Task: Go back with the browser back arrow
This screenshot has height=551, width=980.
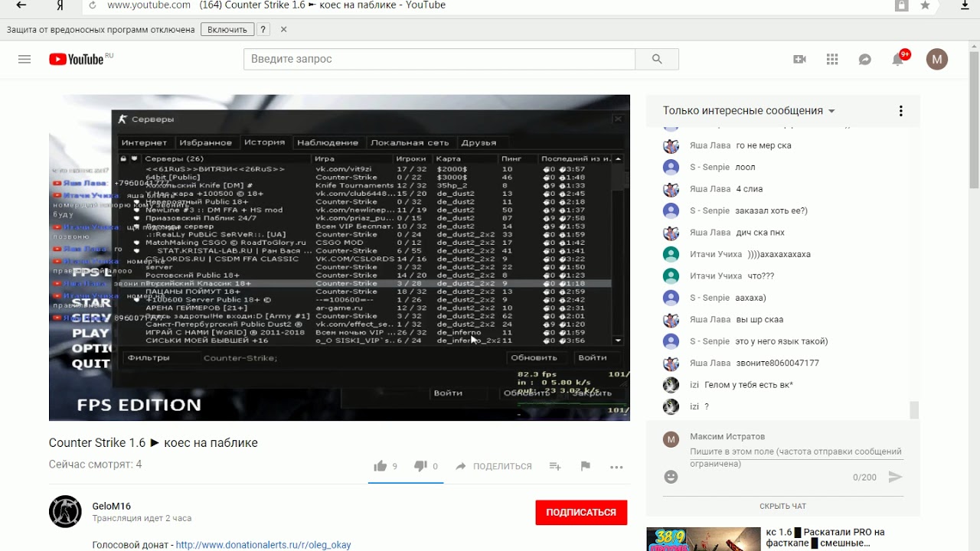Action: (21, 5)
